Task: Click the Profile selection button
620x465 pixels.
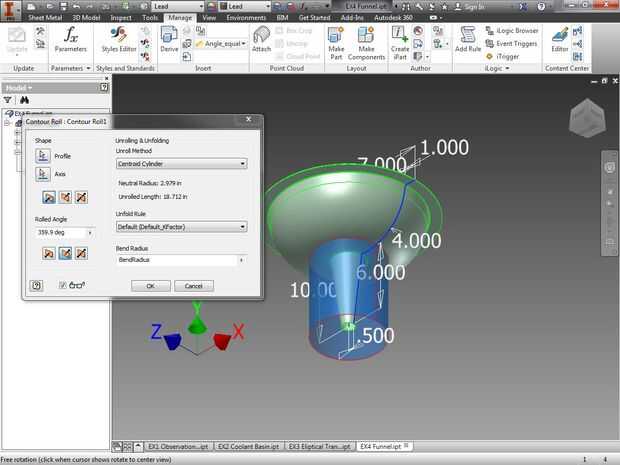Action: (x=43, y=156)
